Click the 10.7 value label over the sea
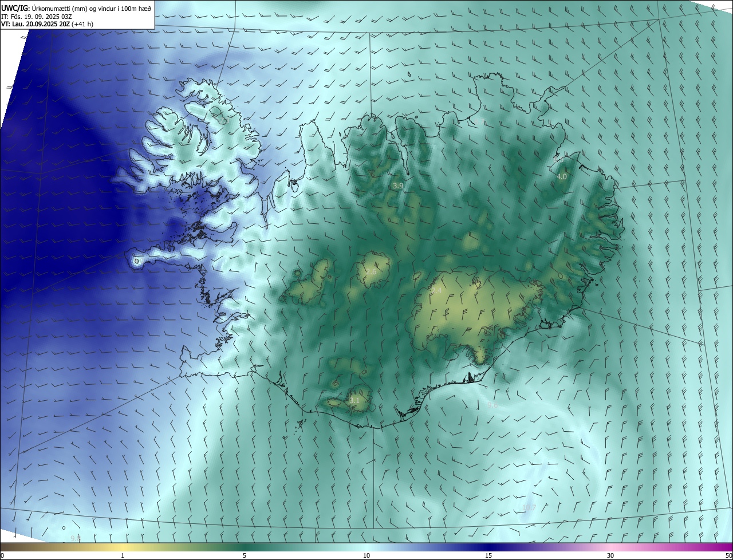 click(529, 508)
